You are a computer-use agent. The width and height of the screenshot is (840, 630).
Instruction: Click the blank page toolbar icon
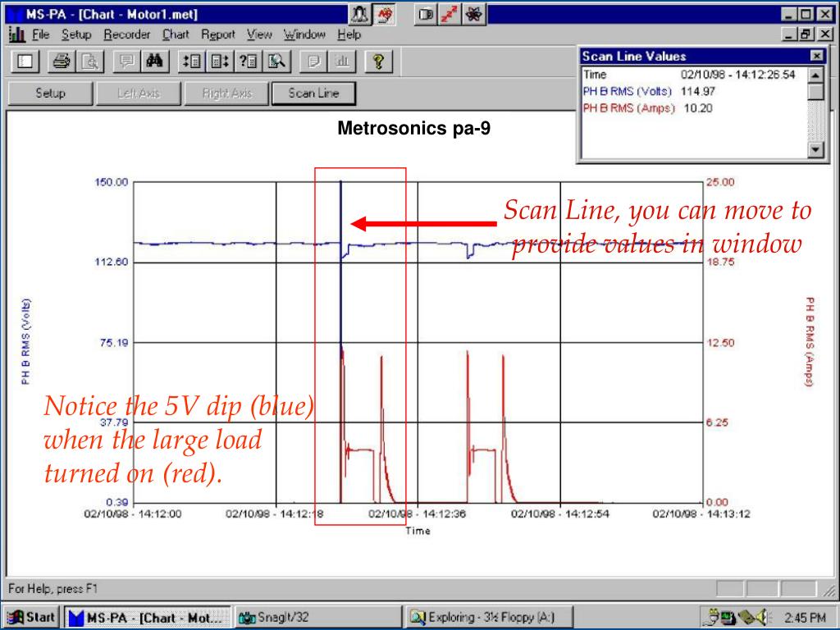(x=25, y=62)
